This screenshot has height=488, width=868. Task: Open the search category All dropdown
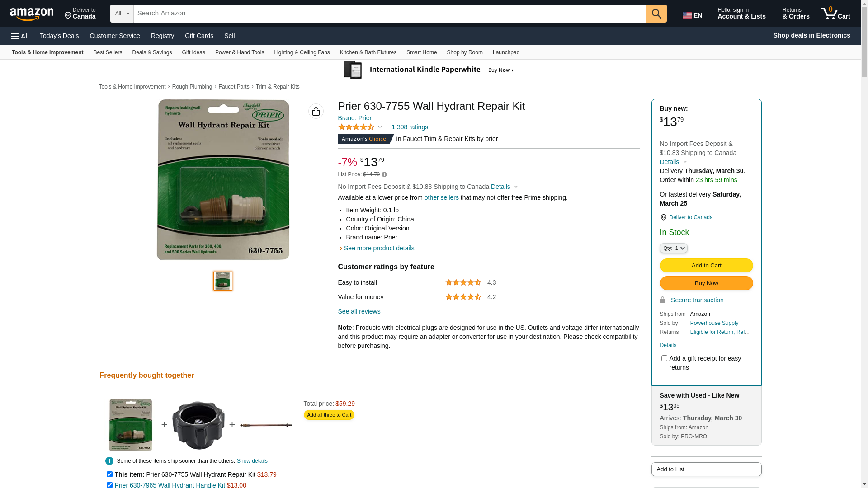[122, 14]
